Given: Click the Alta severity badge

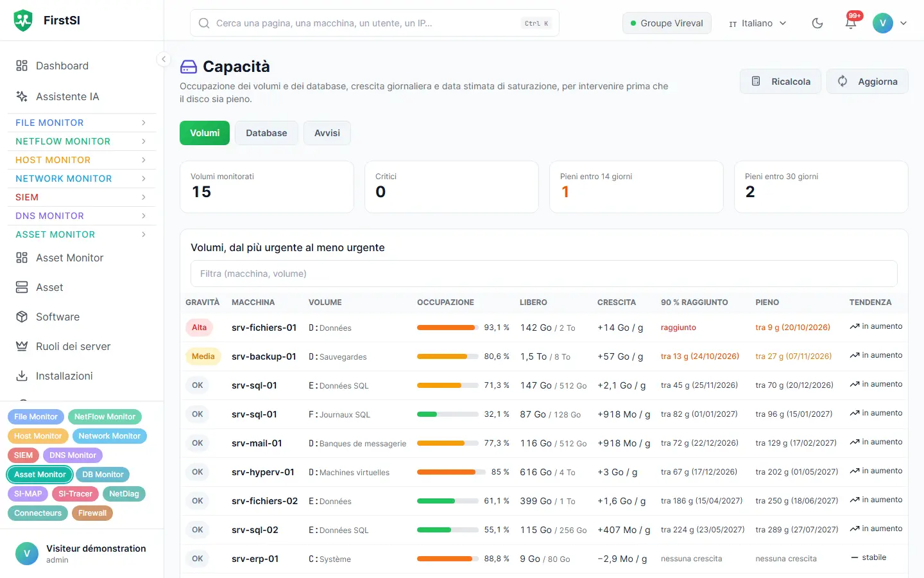Looking at the screenshot, I should coord(200,328).
